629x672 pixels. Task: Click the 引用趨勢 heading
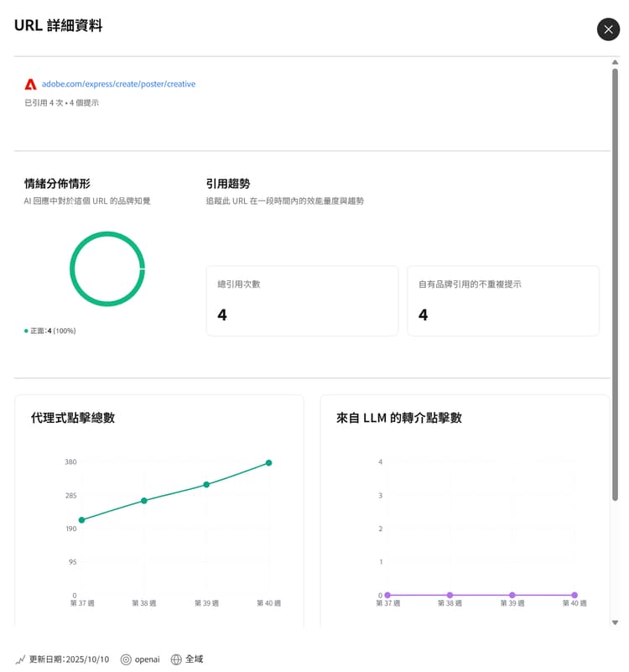[228, 184]
